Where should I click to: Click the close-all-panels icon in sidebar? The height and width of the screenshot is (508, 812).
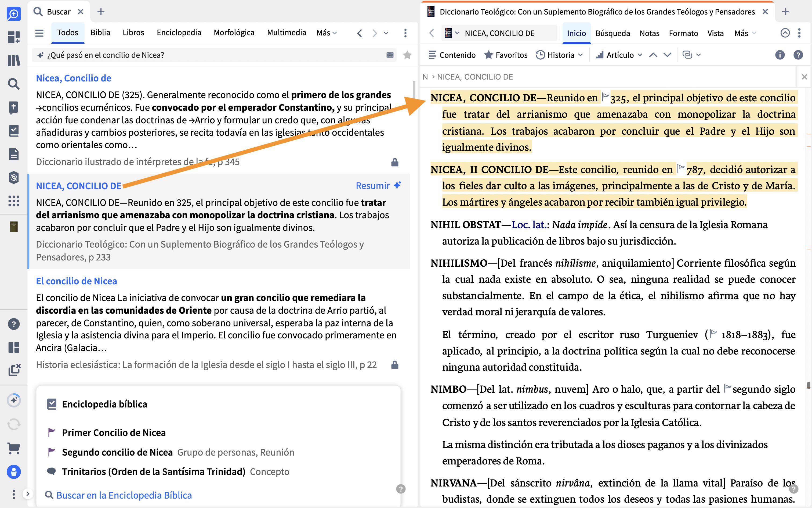14,370
